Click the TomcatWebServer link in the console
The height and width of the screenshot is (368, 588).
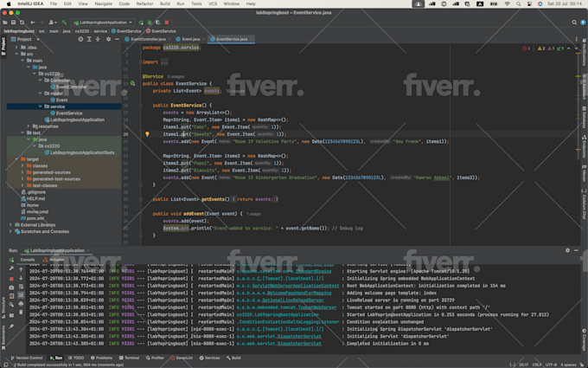[x=317, y=307]
